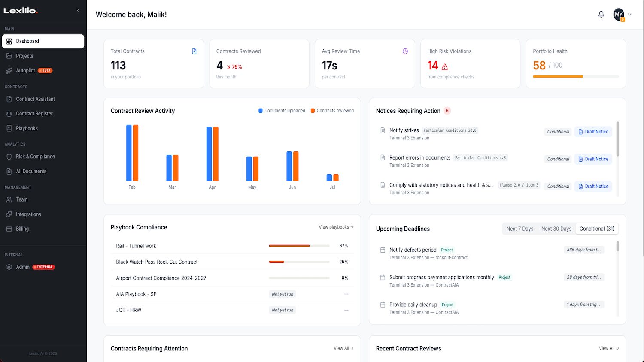Click the Total Contracts card showing 113
Viewport: 644px width, 362px height.
click(x=154, y=64)
